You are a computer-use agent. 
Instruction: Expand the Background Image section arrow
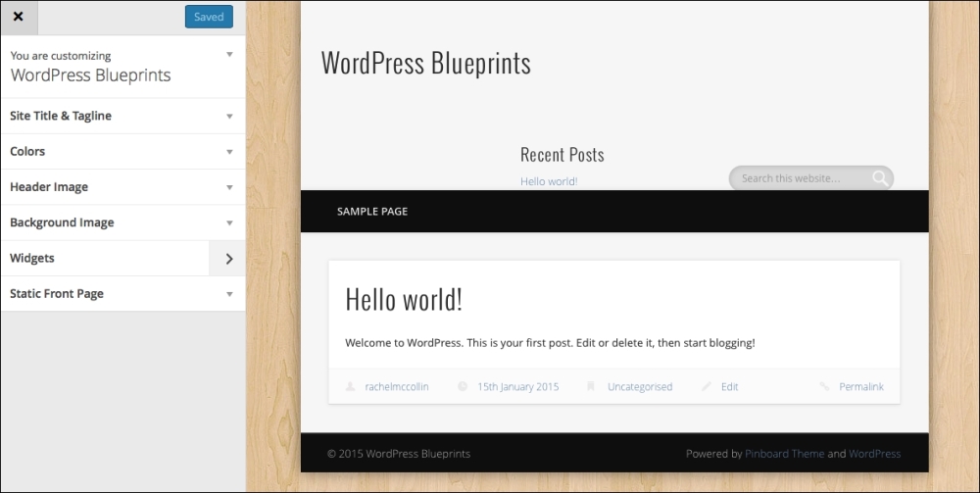tap(229, 223)
